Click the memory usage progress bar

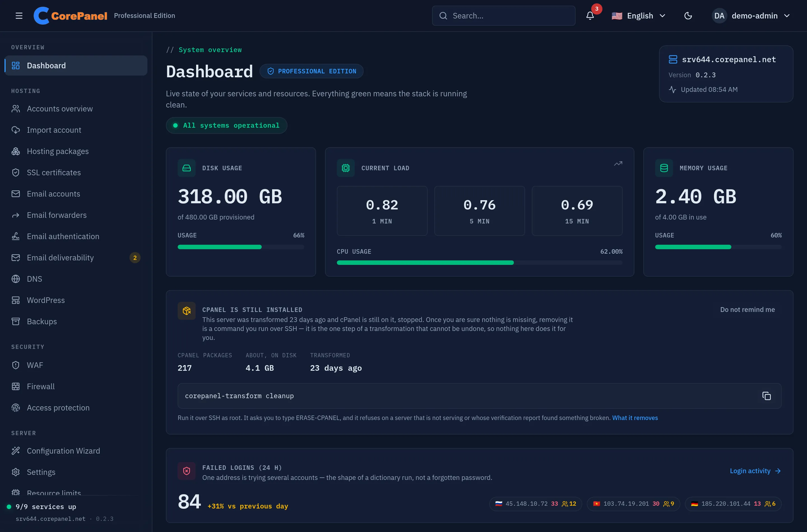718,247
